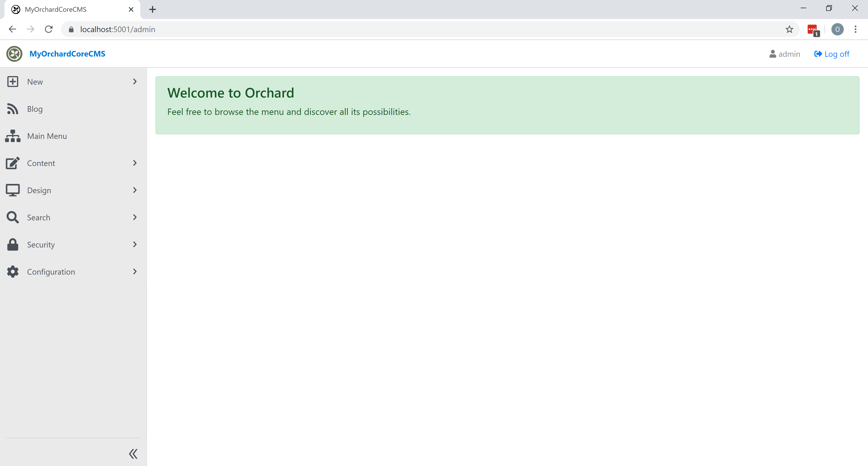This screenshot has width=868, height=466.
Task: Click the Security padlock icon
Action: coord(12,244)
